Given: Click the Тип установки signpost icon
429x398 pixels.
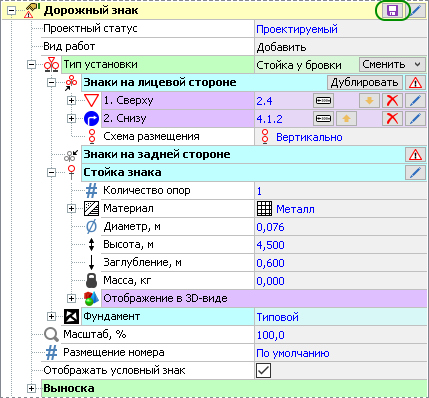Looking at the screenshot, I should (52, 65).
